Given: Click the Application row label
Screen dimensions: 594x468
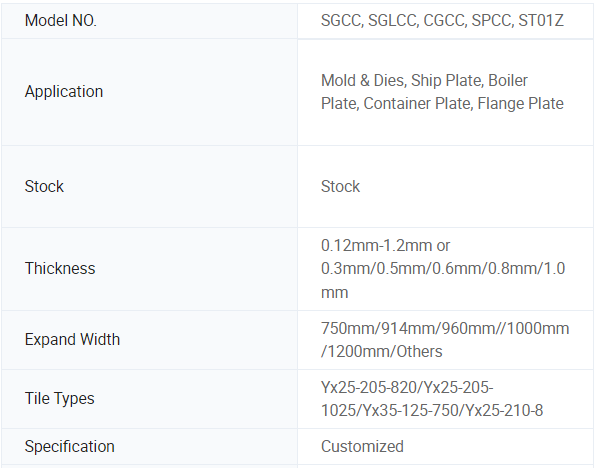Looking at the screenshot, I should (x=64, y=91).
